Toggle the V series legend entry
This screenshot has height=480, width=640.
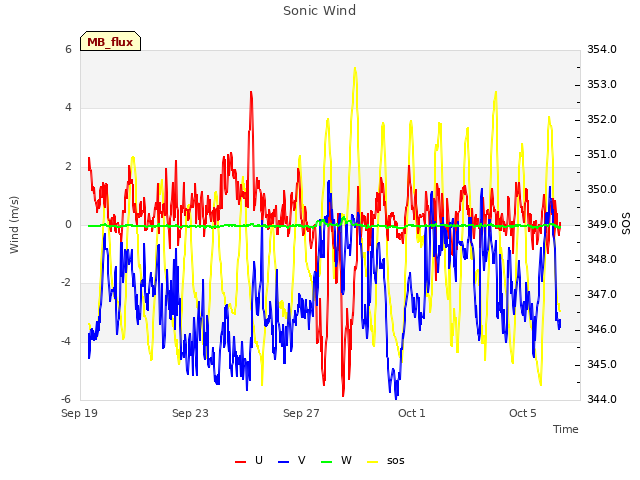click(291, 460)
